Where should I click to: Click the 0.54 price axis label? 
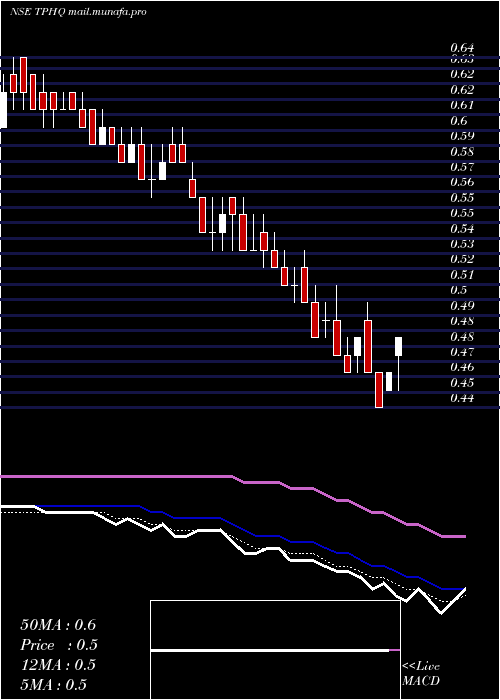click(462, 229)
